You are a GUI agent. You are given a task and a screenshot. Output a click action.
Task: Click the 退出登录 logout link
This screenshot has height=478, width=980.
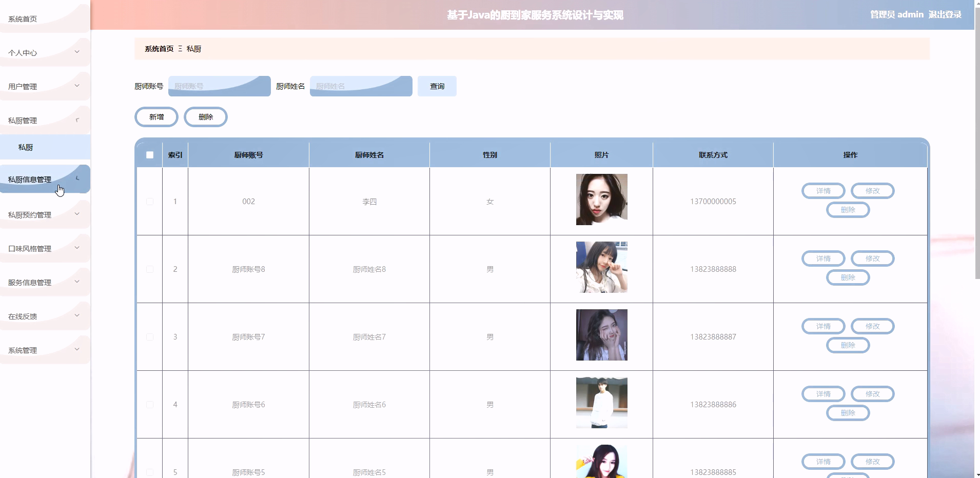946,14
